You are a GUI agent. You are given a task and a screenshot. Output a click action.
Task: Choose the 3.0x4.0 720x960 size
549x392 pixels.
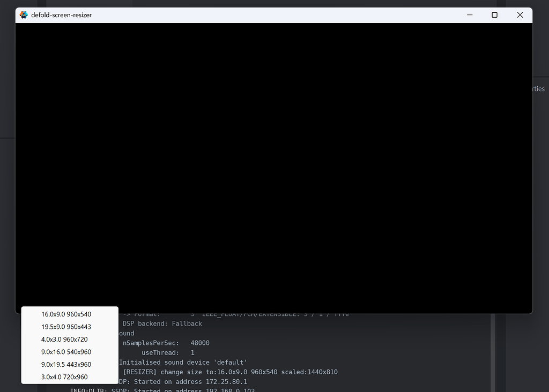point(64,377)
